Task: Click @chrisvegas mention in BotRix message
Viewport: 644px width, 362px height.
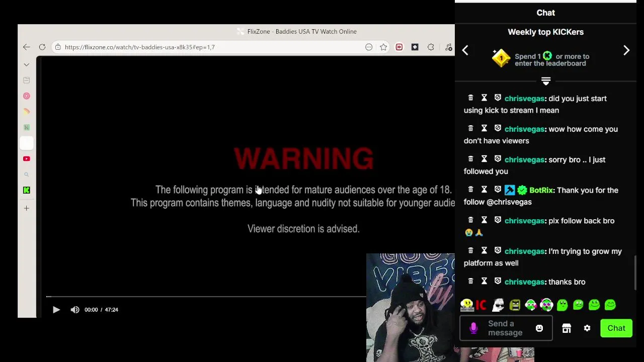Action: [x=509, y=202]
